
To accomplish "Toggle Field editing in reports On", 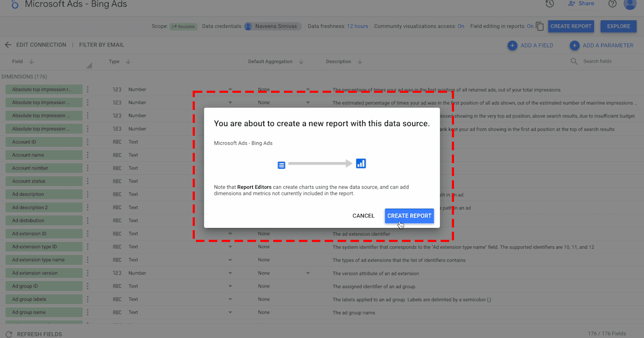I will tap(530, 26).
